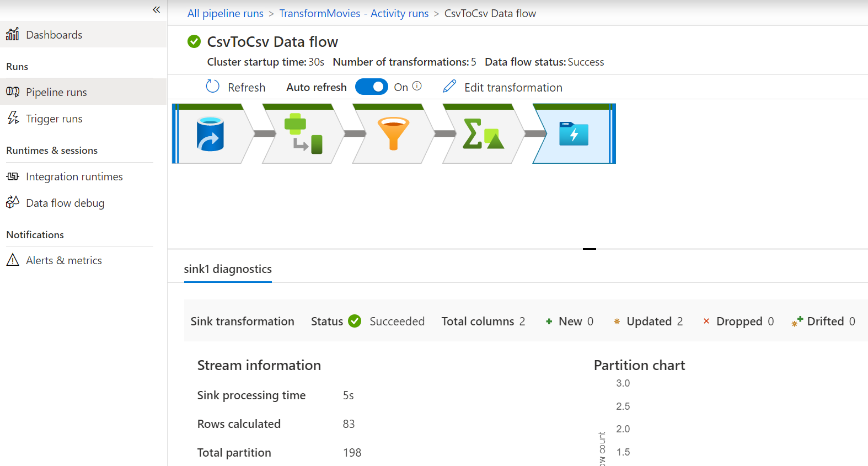The width and height of the screenshot is (868, 466).
Task: Click the Drifted columns icon
Action: click(797, 322)
